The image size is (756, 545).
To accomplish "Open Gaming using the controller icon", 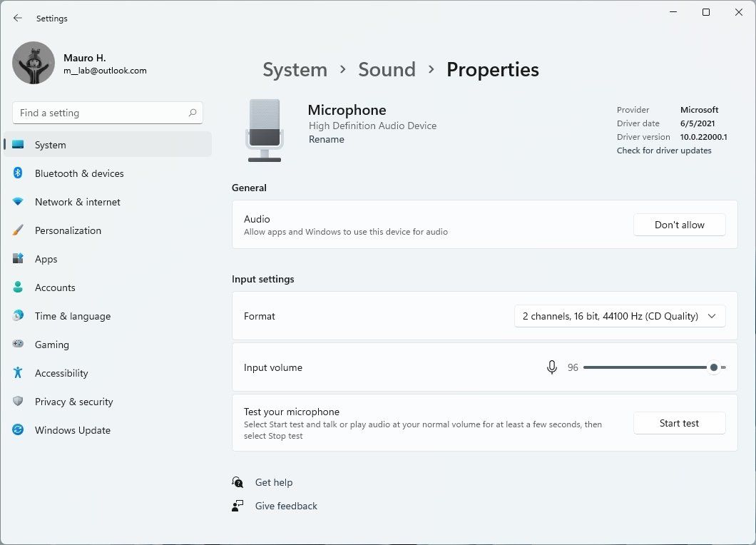I will point(18,345).
